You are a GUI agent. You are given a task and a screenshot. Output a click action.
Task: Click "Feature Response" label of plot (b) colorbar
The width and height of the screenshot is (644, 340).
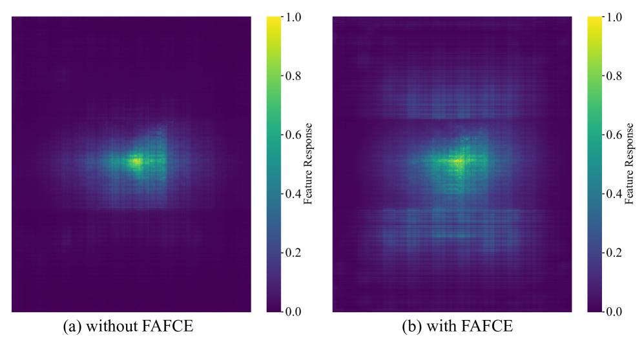tap(628, 164)
